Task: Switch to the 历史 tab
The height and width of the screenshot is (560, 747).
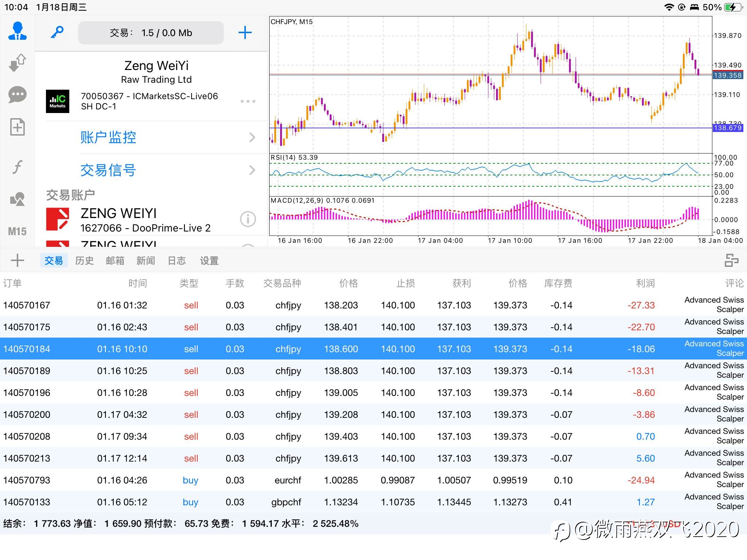Action: click(84, 261)
